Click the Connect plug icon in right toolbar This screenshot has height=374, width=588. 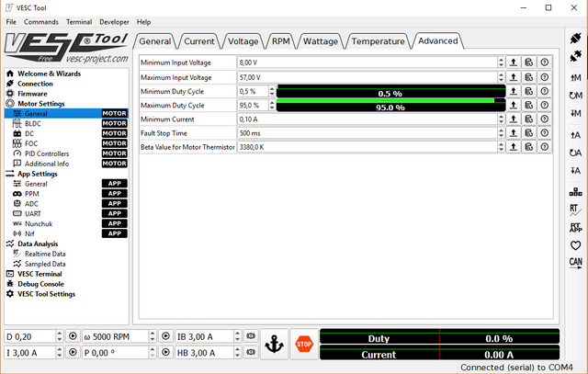tap(576, 38)
